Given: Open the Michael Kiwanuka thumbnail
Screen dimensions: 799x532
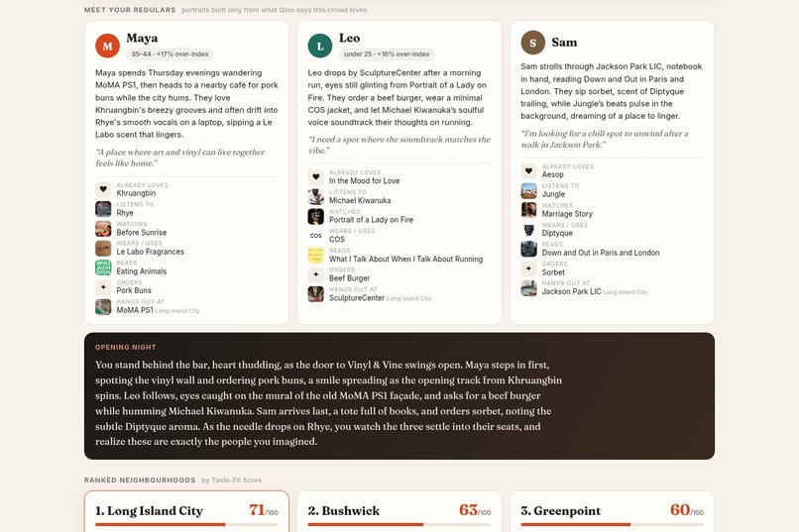Looking at the screenshot, I should [x=316, y=196].
